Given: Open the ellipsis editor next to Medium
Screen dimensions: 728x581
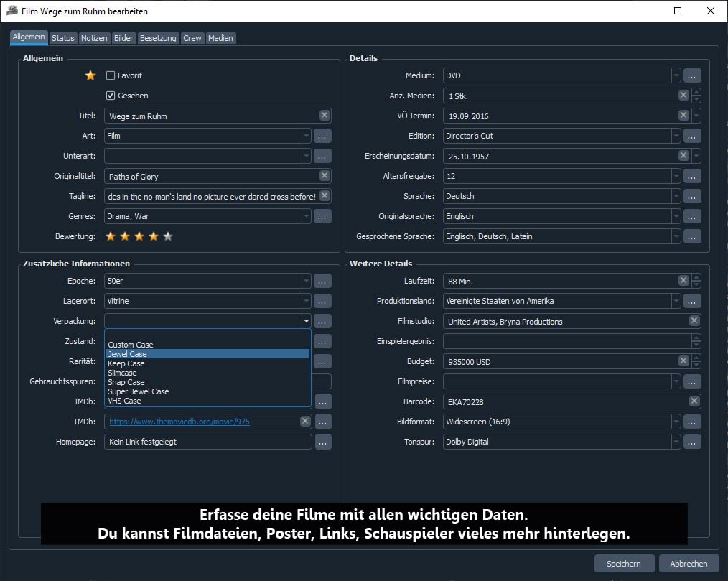Looking at the screenshot, I should [692, 75].
